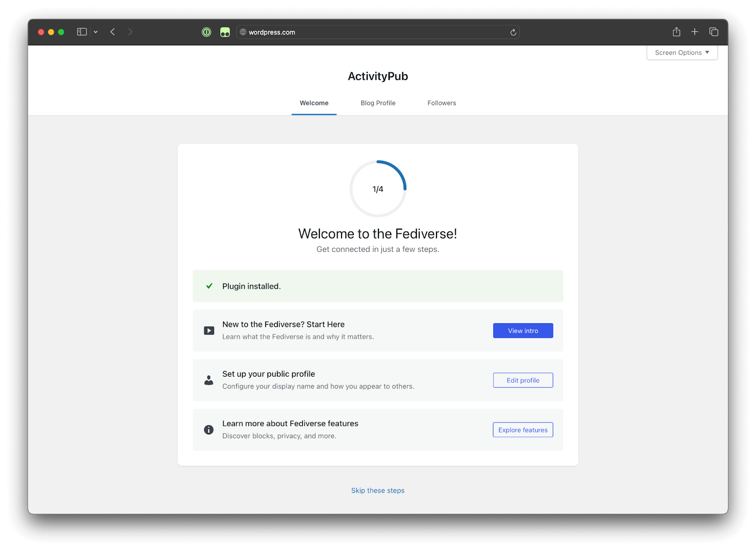Viewport: 756px width, 551px height.
Task: Click 'New to the Fediverse? Start Here' heading
Action: [x=283, y=324]
